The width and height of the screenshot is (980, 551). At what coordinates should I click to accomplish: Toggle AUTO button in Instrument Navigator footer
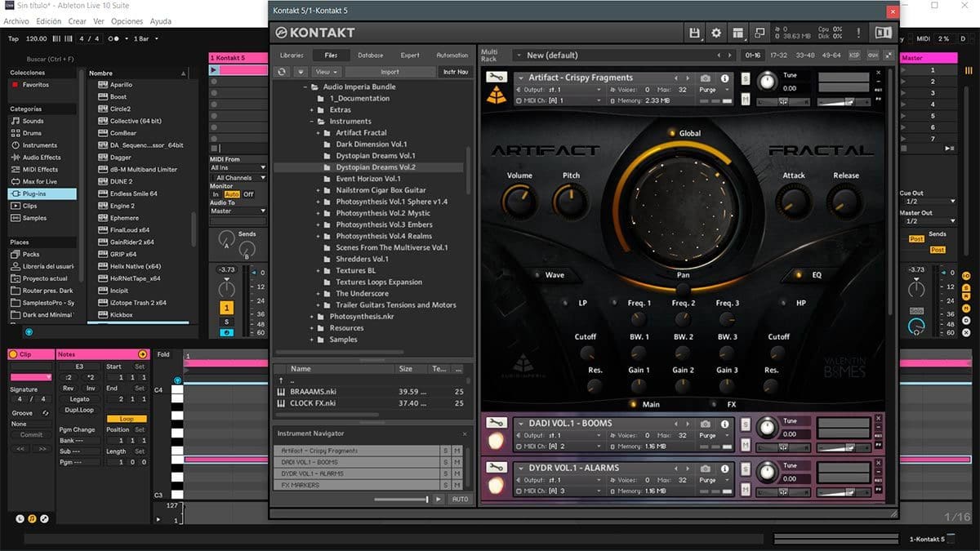click(460, 499)
